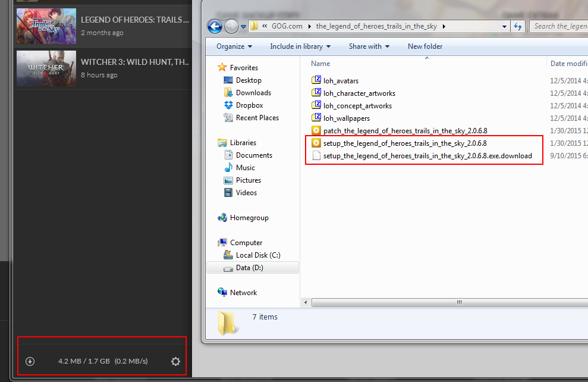
Task: Select the loh_character_artworks archive icon
Action: [316, 93]
